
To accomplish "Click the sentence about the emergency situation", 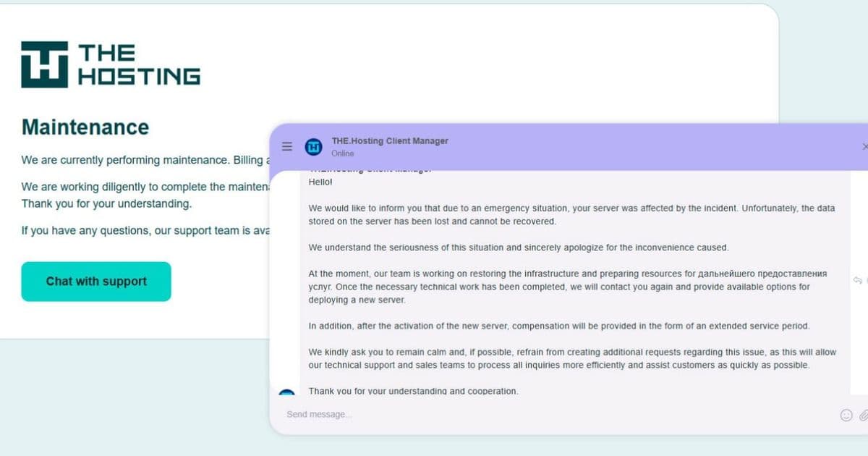I will click(x=571, y=215).
